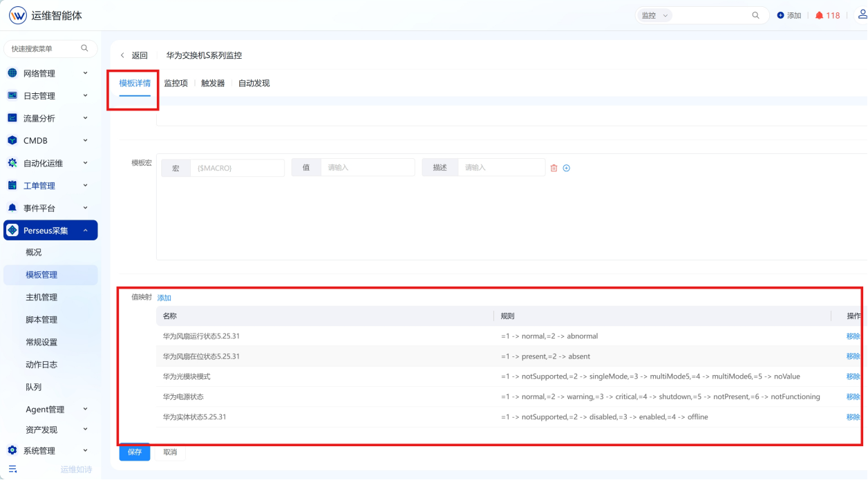The height and width of the screenshot is (480, 868).
Task: Click the 值 input field
Action: pyautogui.click(x=368, y=168)
